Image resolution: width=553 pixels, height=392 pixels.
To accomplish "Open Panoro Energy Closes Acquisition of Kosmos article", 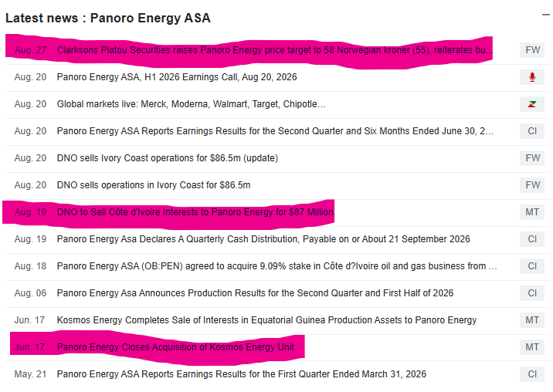I will (x=175, y=347).
